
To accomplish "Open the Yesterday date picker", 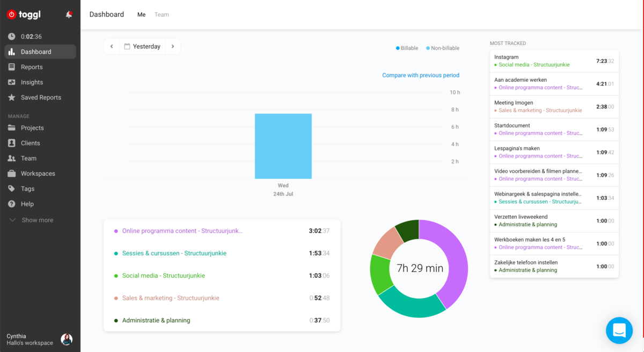I will [x=142, y=47].
